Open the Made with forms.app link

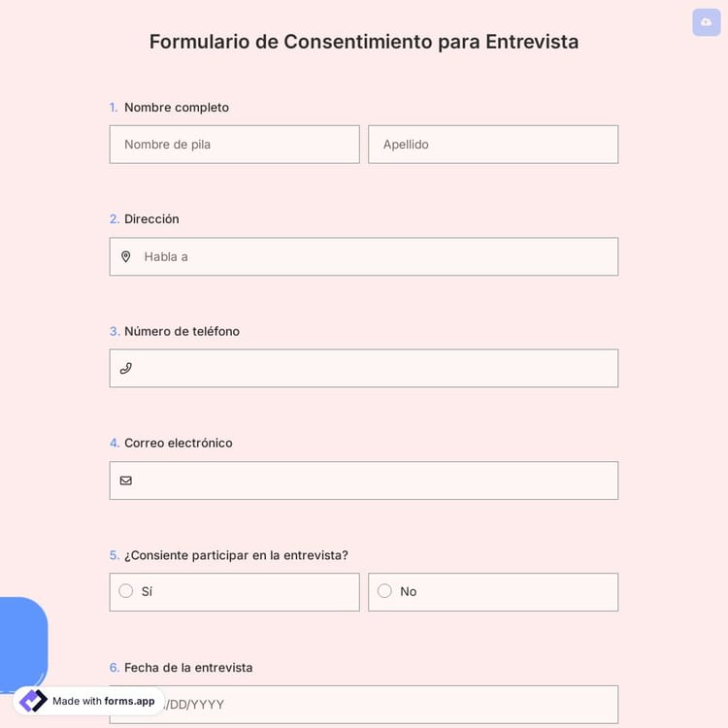click(x=103, y=701)
